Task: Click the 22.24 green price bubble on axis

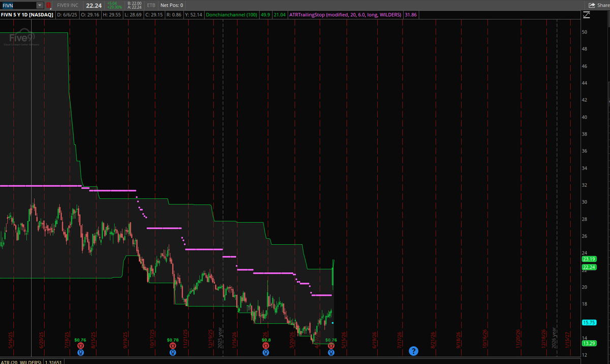Action: pyautogui.click(x=589, y=267)
